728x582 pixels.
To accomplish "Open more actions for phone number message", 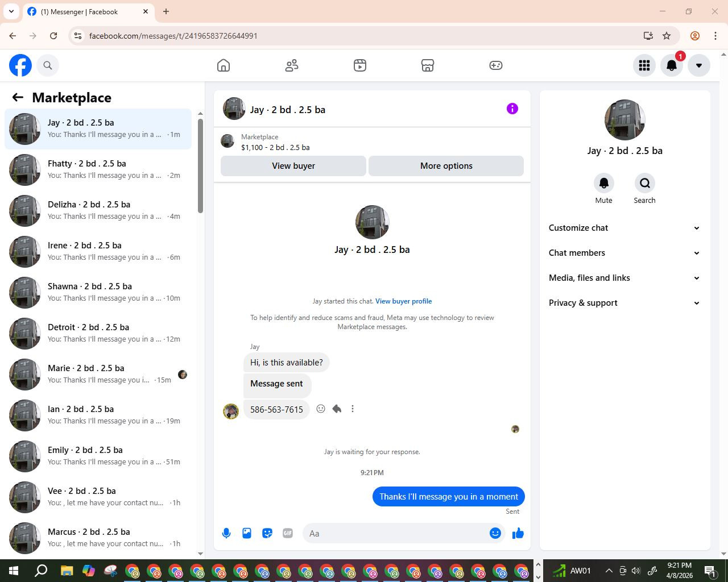I will pos(353,409).
